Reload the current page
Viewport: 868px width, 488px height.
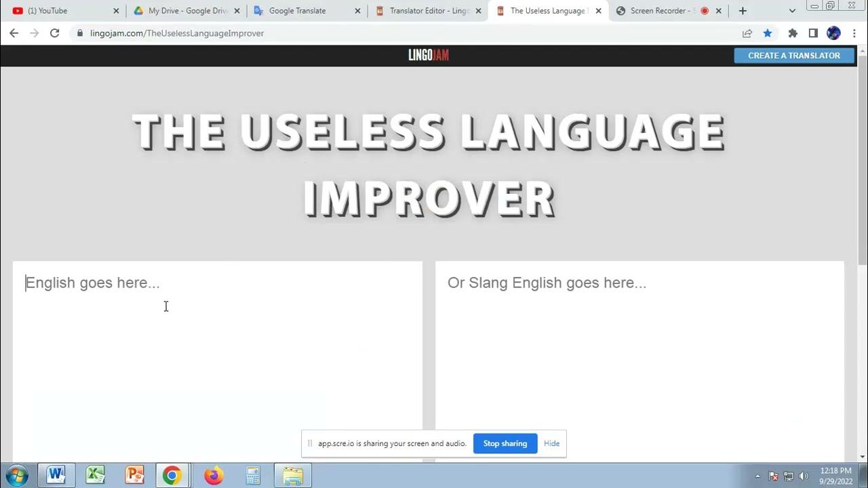pyautogui.click(x=55, y=33)
